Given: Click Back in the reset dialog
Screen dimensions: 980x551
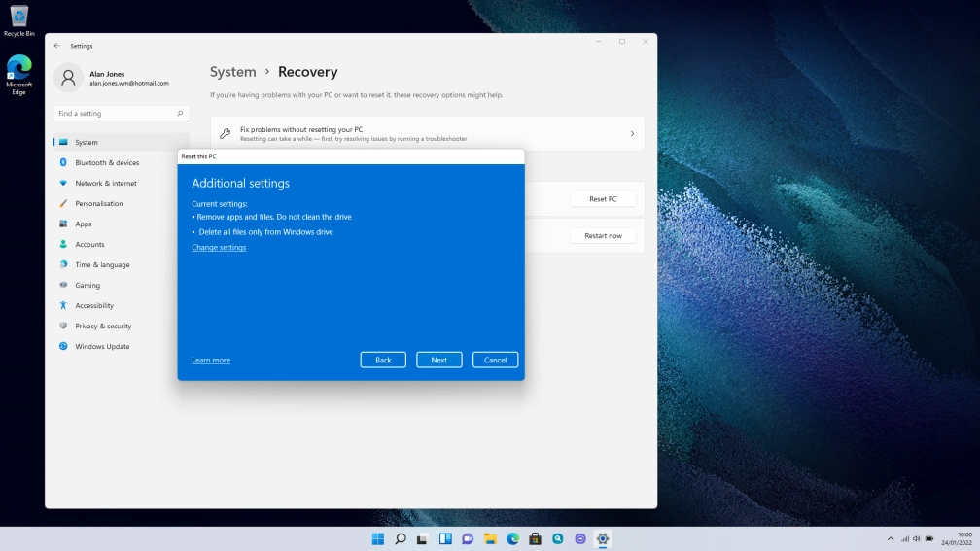Looking at the screenshot, I should [x=383, y=360].
